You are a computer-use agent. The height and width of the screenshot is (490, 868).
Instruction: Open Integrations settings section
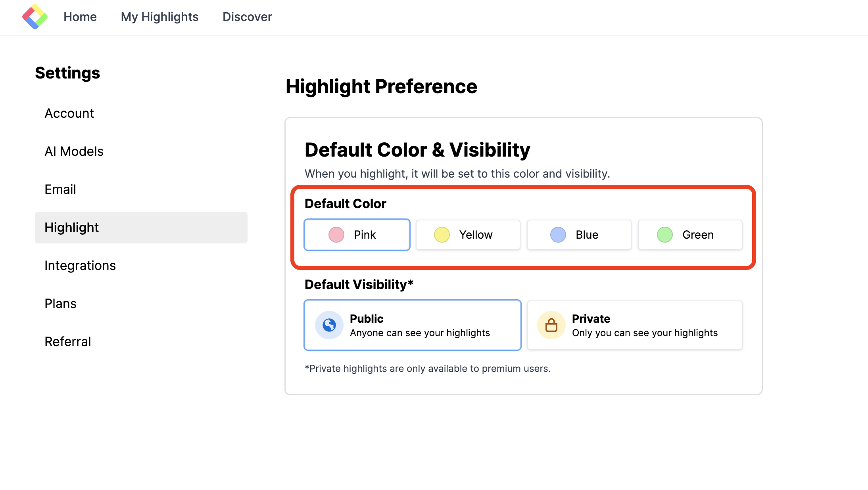click(x=80, y=266)
